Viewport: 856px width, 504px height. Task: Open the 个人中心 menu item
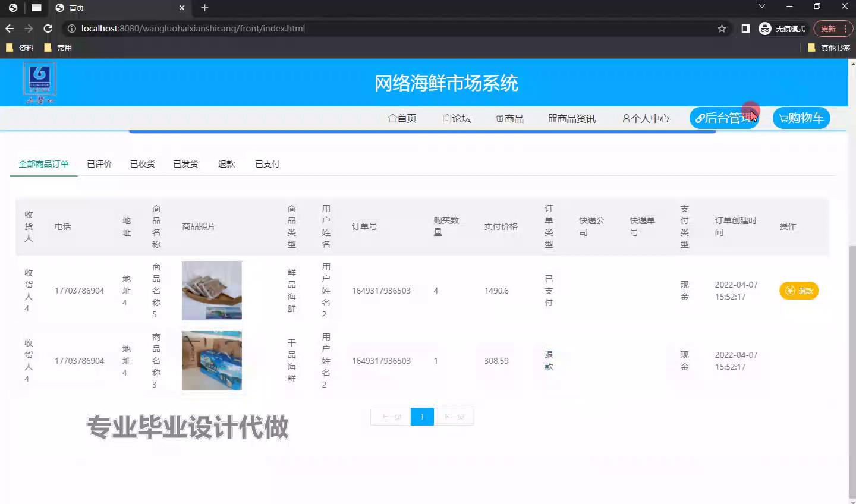[x=646, y=118]
